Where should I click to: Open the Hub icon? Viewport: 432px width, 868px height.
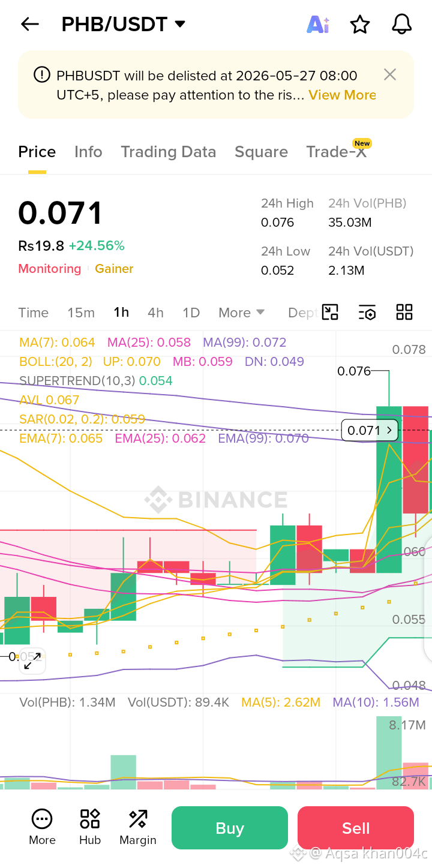[90, 827]
